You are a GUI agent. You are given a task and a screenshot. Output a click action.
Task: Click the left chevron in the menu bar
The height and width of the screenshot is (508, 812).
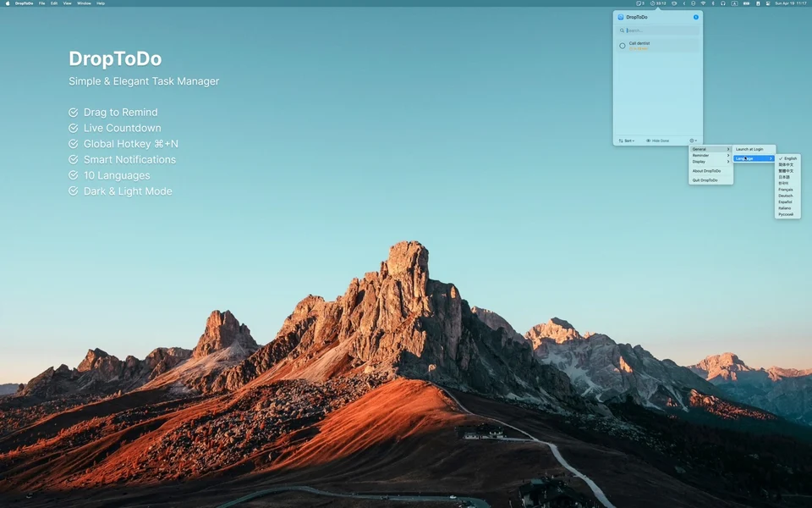click(684, 3)
